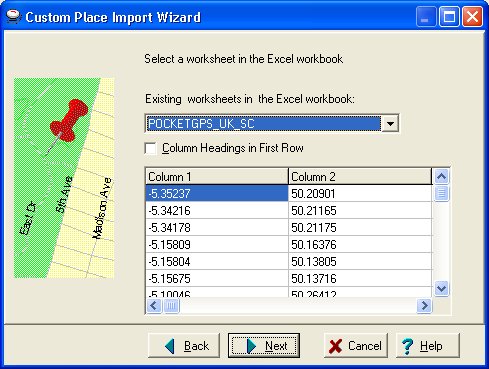Click the scroll down arrow of the table
This screenshot has width=489, height=369.
(x=441, y=288)
